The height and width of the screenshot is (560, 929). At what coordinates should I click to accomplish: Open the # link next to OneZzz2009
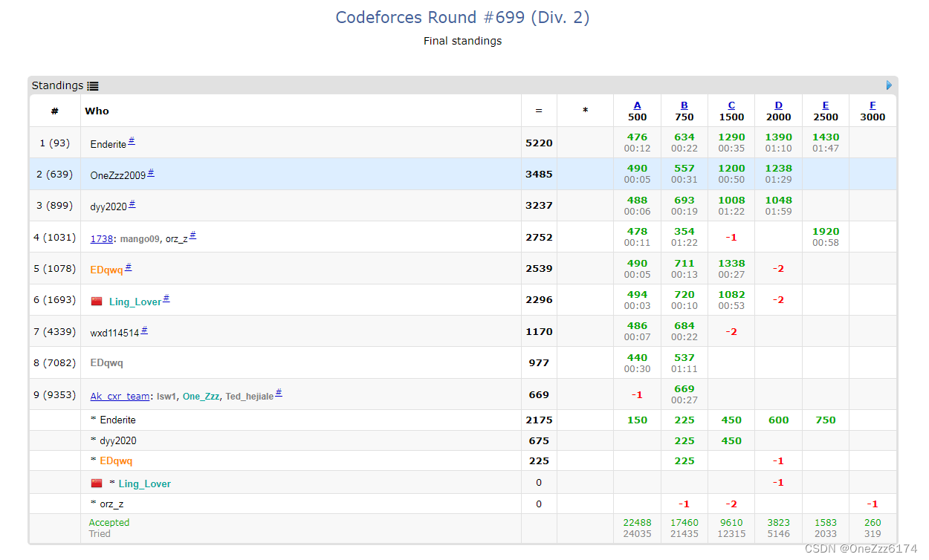pos(151,173)
